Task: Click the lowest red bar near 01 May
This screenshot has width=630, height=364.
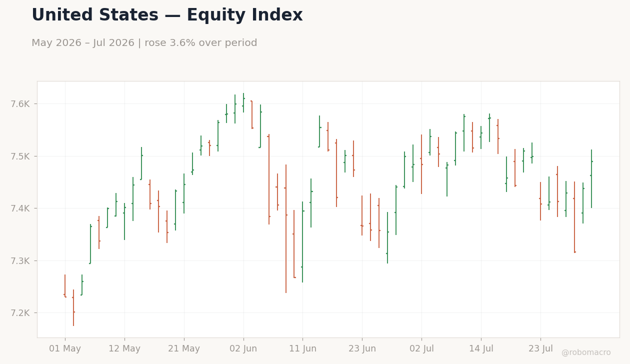Action: point(73,307)
